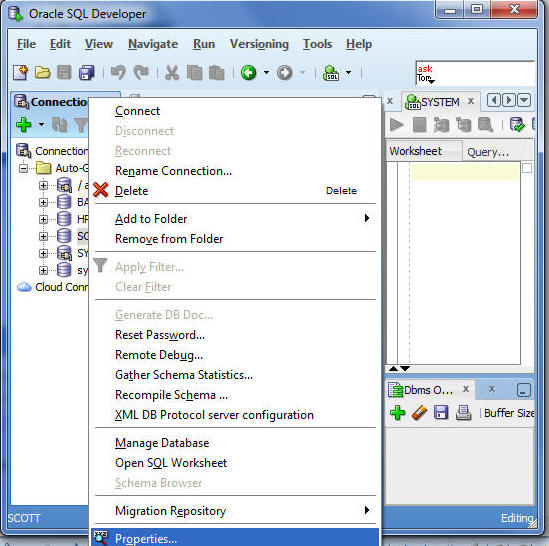This screenshot has height=546, width=549.
Task: Expand the BA connection tree node
Action: [43, 202]
